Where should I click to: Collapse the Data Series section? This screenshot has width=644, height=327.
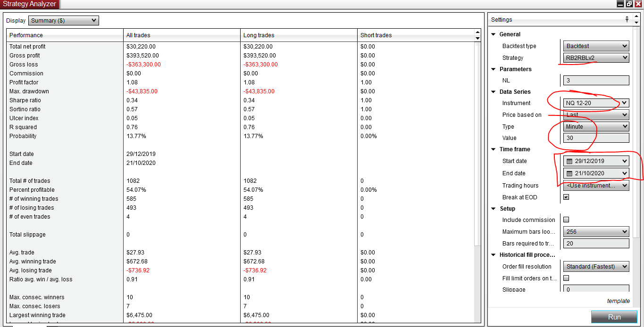coord(494,92)
